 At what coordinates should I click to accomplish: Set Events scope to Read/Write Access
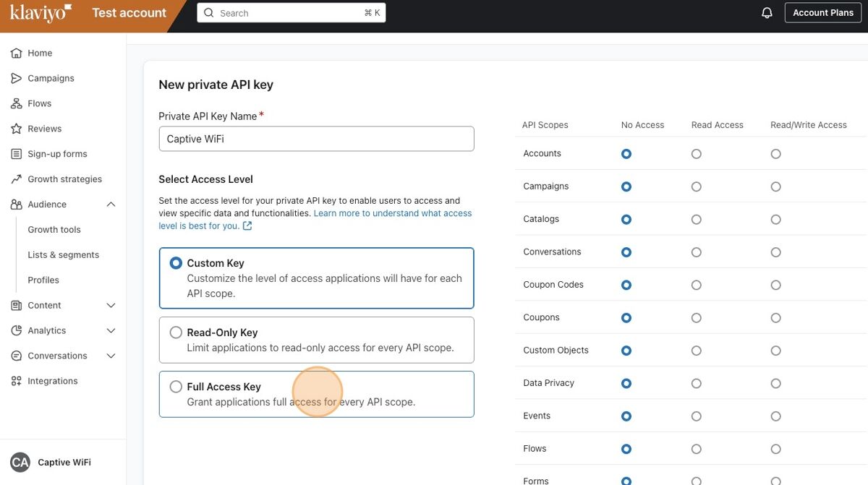[776, 416]
